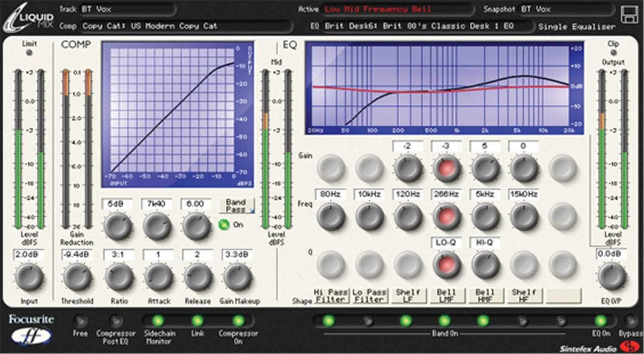Screen dimensions: 644x354
Task: Click the save snapshot floppy disk icon
Action: point(630,14)
